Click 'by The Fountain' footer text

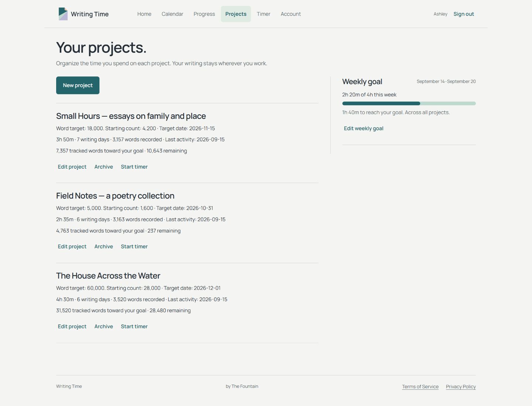coord(242,386)
